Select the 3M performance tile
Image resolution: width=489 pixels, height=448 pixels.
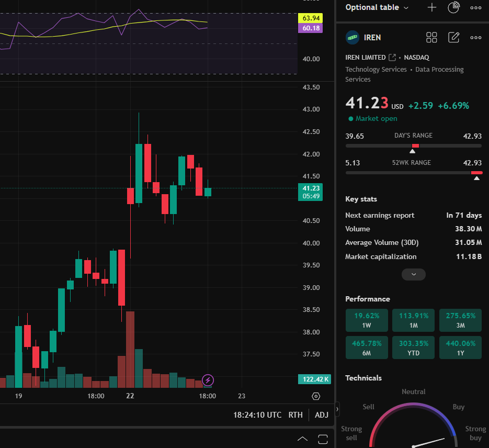coord(460,320)
